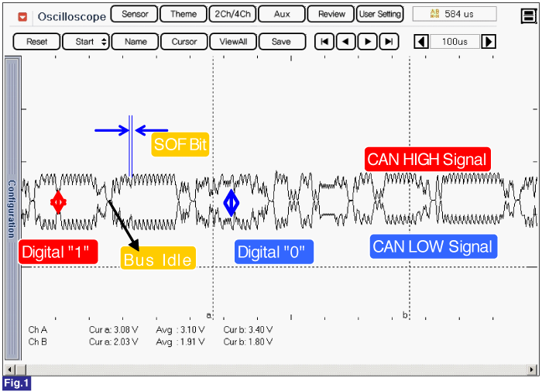Open the Theme button
The image size is (542, 392).
tap(184, 14)
